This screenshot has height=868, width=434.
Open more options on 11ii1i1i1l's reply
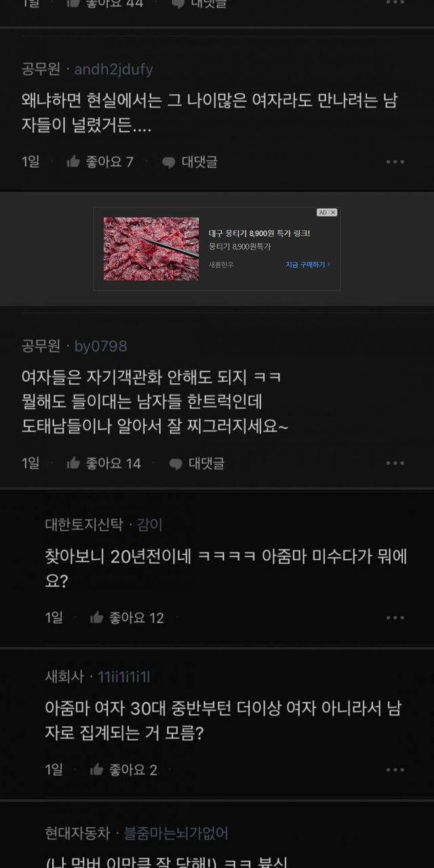pos(395,770)
